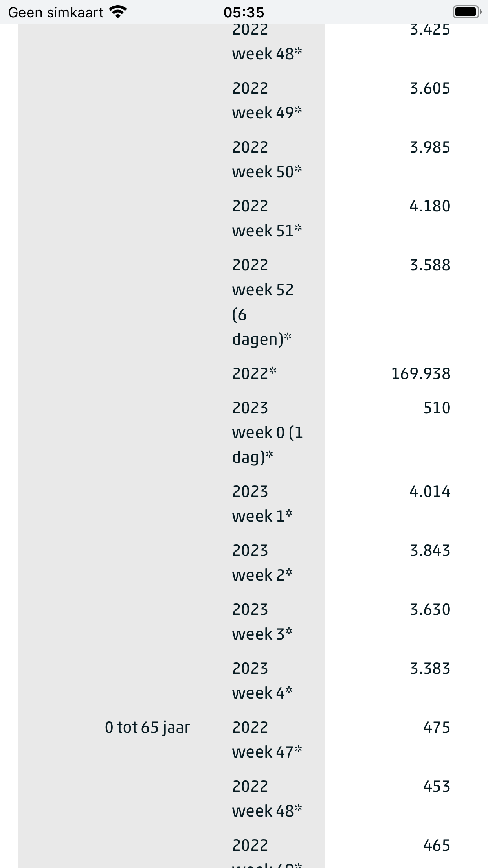Tap the 05:35 clock in status bar
The image size is (488, 868).
(x=244, y=13)
